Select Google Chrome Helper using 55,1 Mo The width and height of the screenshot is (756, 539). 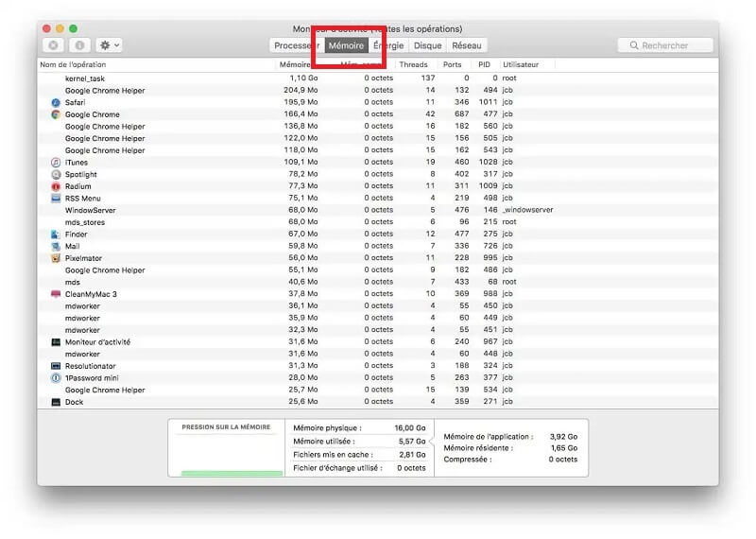(377, 269)
